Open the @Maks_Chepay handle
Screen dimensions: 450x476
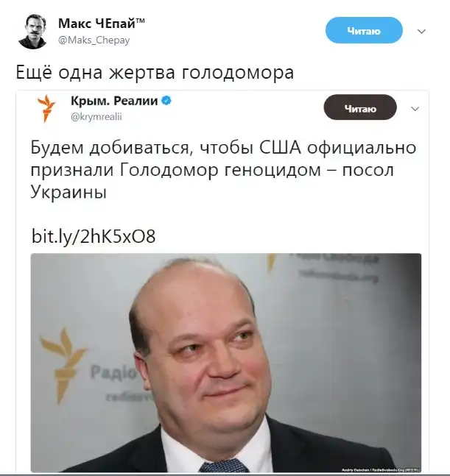(x=94, y=40)
